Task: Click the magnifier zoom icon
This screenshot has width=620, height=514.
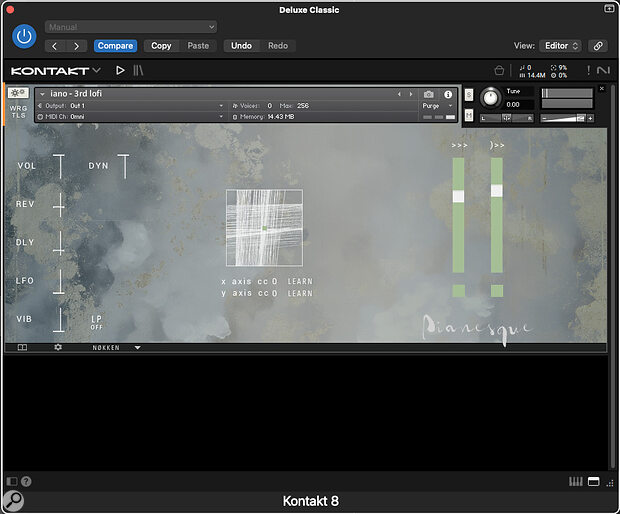Action: coord(13,500)
